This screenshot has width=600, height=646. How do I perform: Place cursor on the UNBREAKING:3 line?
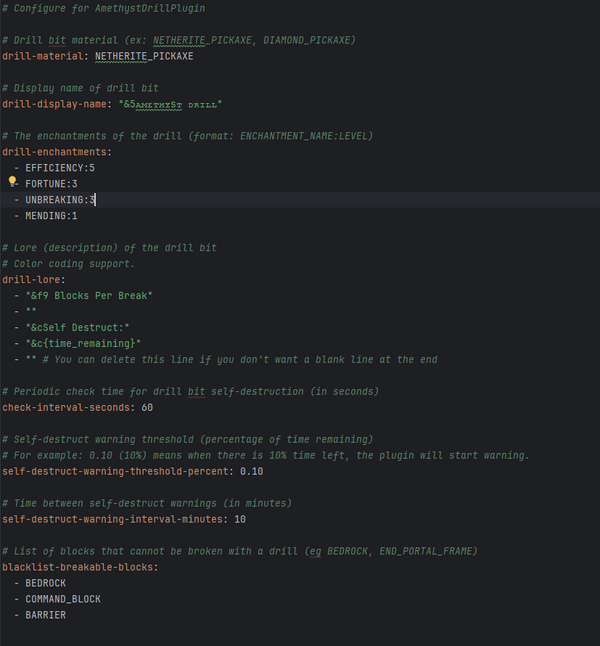(60, 200)
